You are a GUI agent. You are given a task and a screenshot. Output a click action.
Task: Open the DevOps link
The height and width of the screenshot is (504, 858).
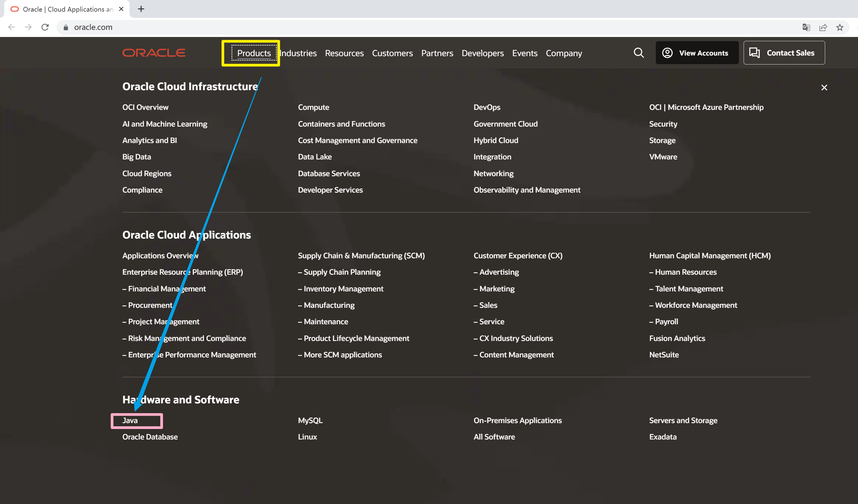(x=487, y=107)
